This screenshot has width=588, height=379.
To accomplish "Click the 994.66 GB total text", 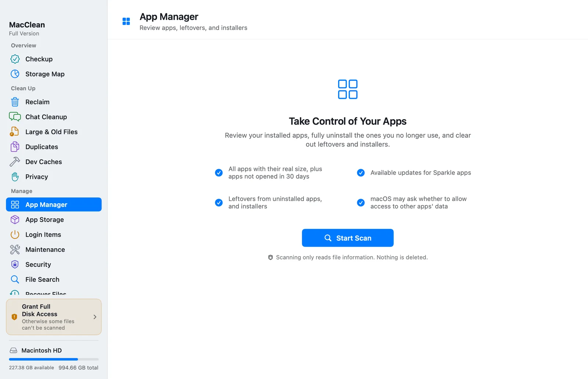I will [x=78, y=368].
